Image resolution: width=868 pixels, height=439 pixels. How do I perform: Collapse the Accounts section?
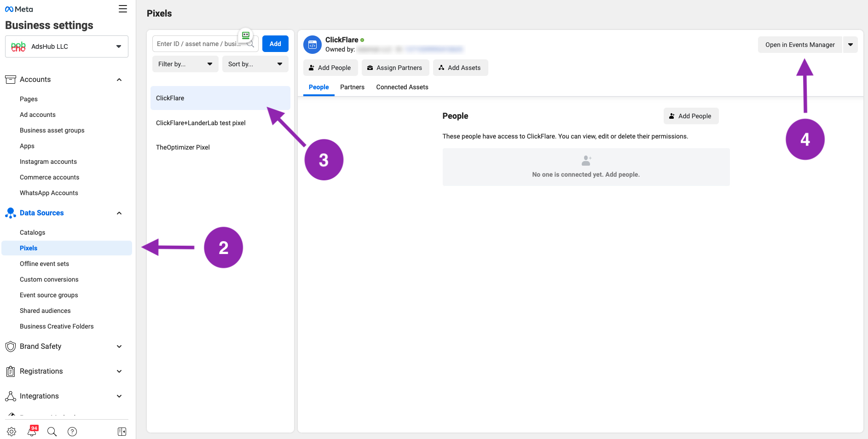[119, 80]
